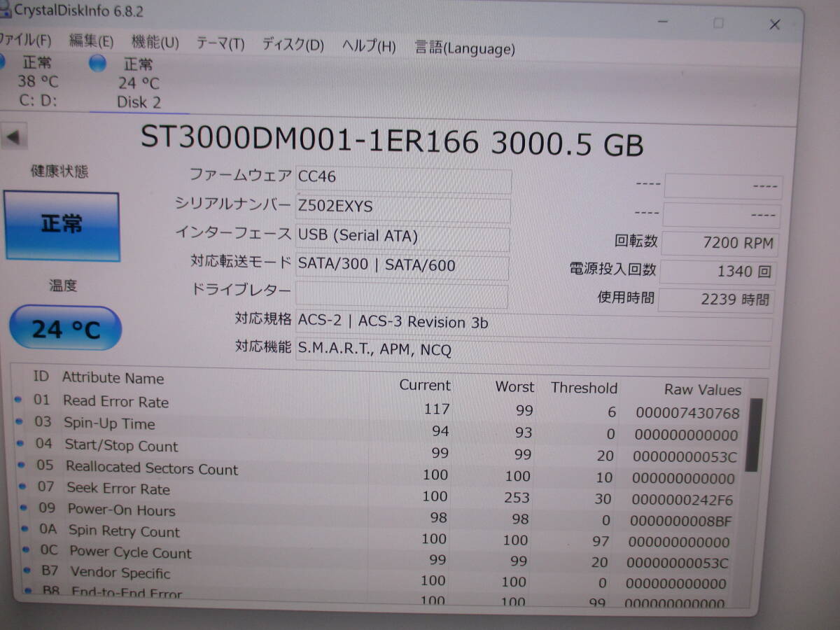840x630 pixels.
Task: Open the ヘルプ(H) menu
Action: (368, 46)
